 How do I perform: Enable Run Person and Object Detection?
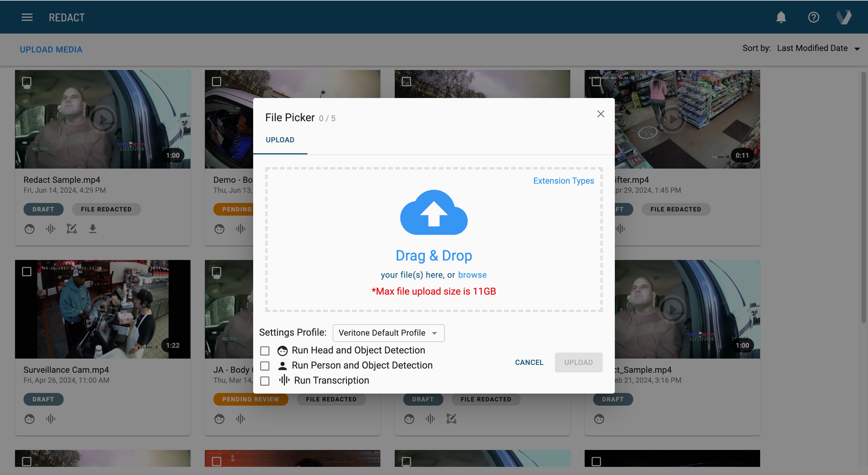(x=265, y=366)
